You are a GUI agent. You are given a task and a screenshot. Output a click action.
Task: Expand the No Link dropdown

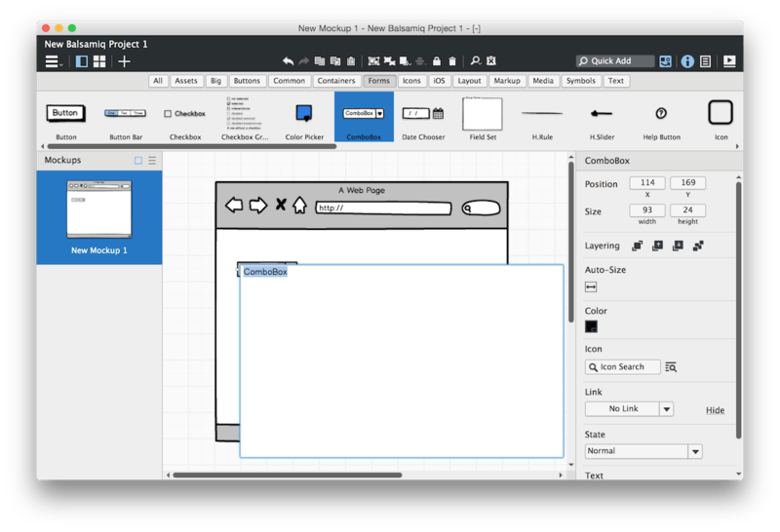click(x=666, y=409)
